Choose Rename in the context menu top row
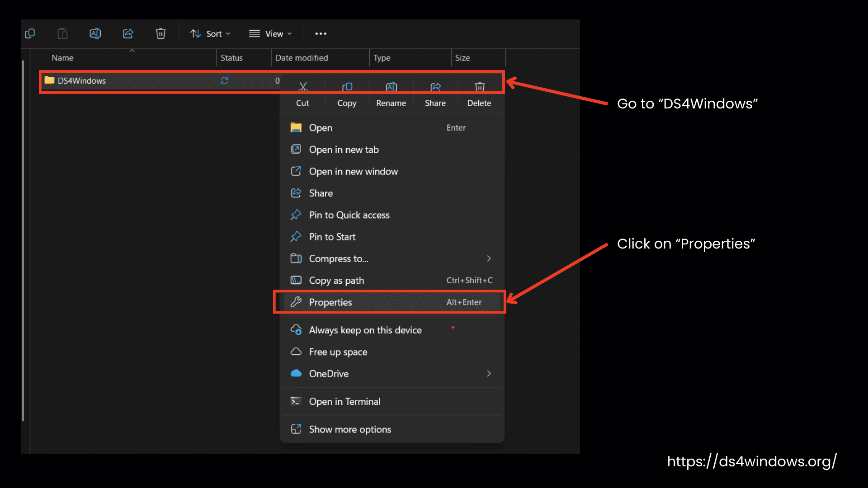This screenshot has width=868, height=488. click(391, 95)
